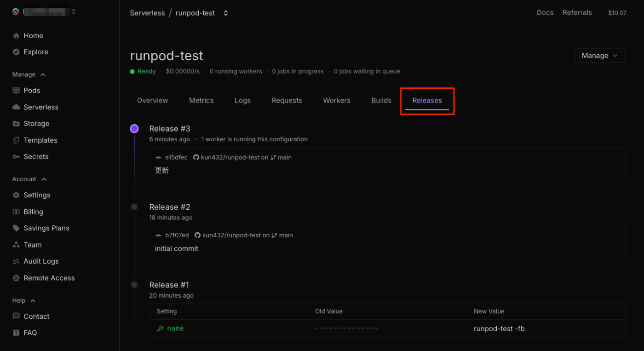Click the Home icon in sidebar
Image resolution: width=644 pixels, height=351 pixels.
(x=16, y=36)
